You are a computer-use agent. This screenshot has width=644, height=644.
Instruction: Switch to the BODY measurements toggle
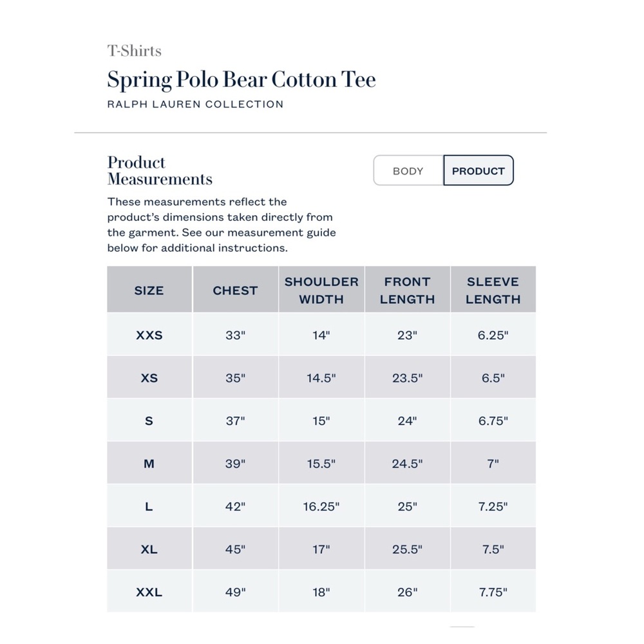click(408, 171)
